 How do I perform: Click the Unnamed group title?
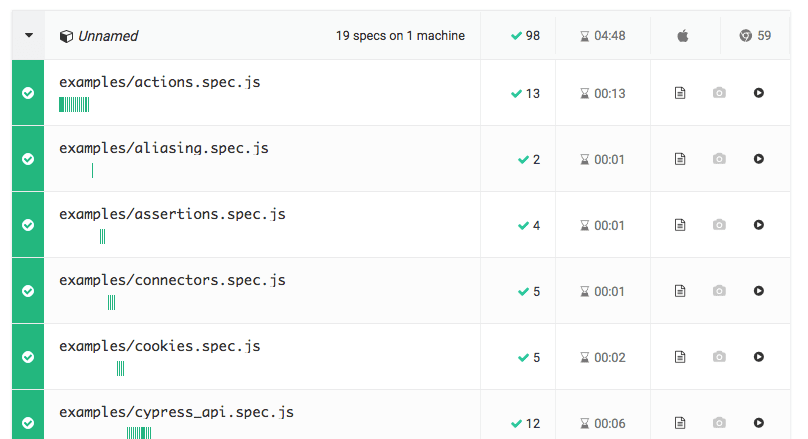coord(108,36)
